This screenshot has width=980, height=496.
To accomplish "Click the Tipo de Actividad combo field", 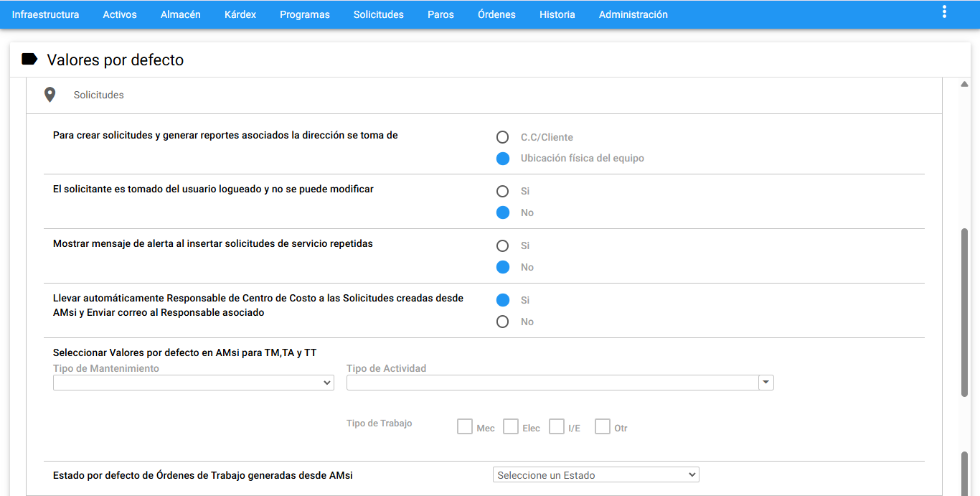I will (x=552, y=383).
